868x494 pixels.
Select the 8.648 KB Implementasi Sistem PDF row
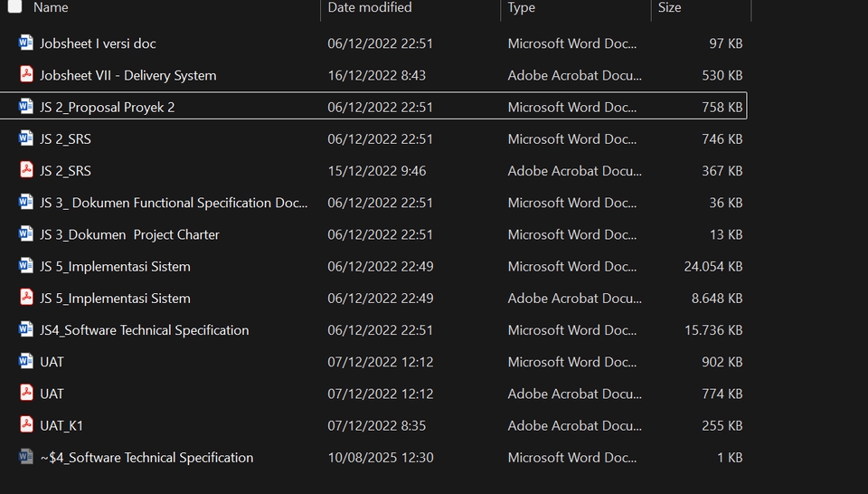click(x=115, y=299)
